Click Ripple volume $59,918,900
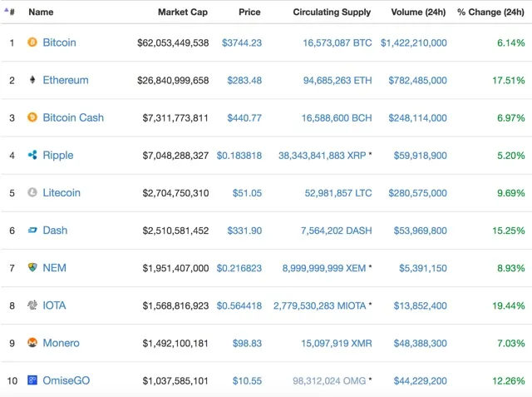Image resolution: width=532 pixels, height=397 pixels. tap(420, 156)
